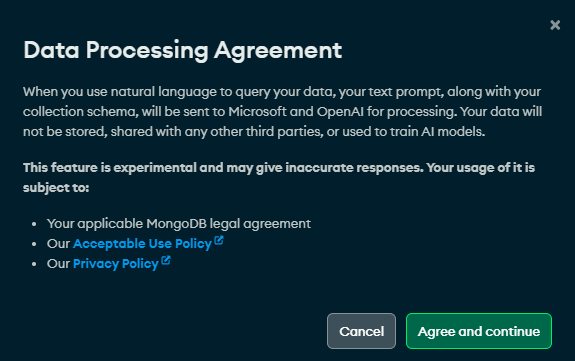The width and height of the screenshot is (575, 361).
Task: Click the bullet before MongoDB legal agreement
Action: (x=34, y=224)
